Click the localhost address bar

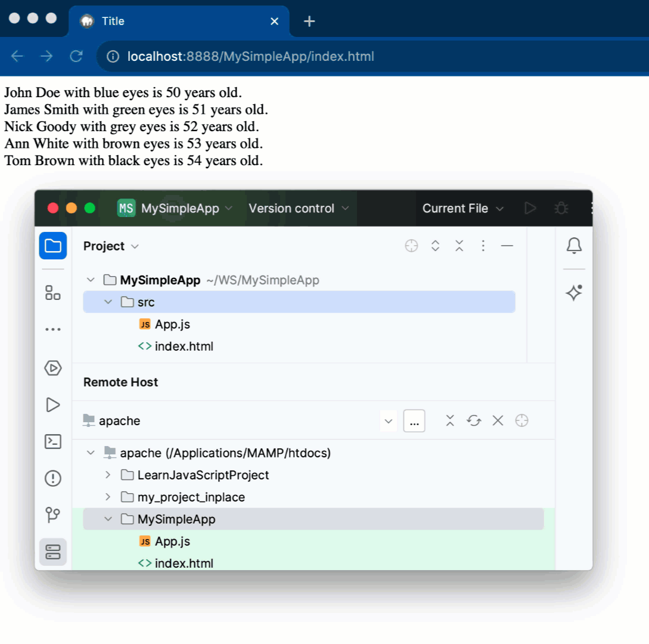[x=250, y=56]
